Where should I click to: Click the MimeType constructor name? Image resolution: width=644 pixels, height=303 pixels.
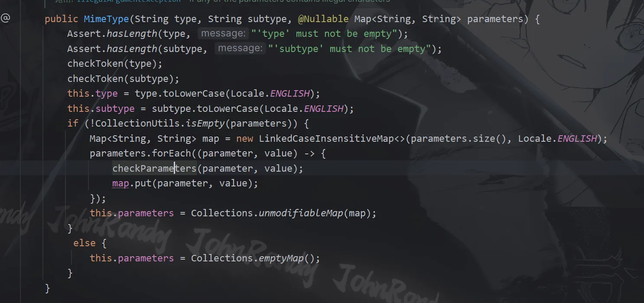point(106,19)
